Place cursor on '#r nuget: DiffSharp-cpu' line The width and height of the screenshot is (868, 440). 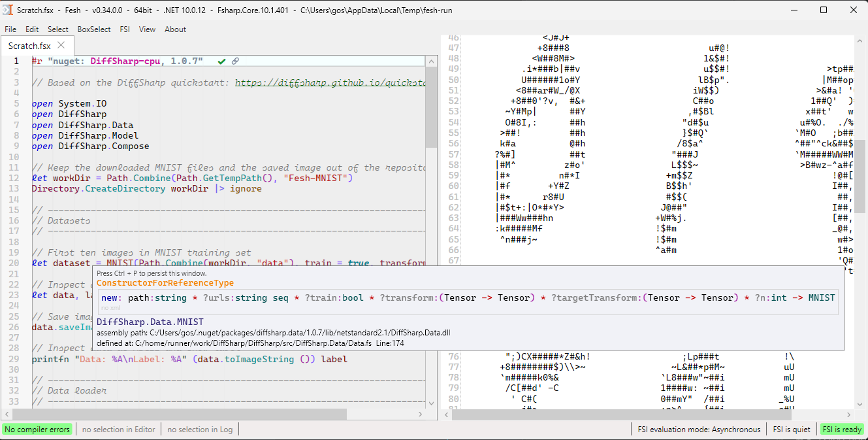[118, 61]
